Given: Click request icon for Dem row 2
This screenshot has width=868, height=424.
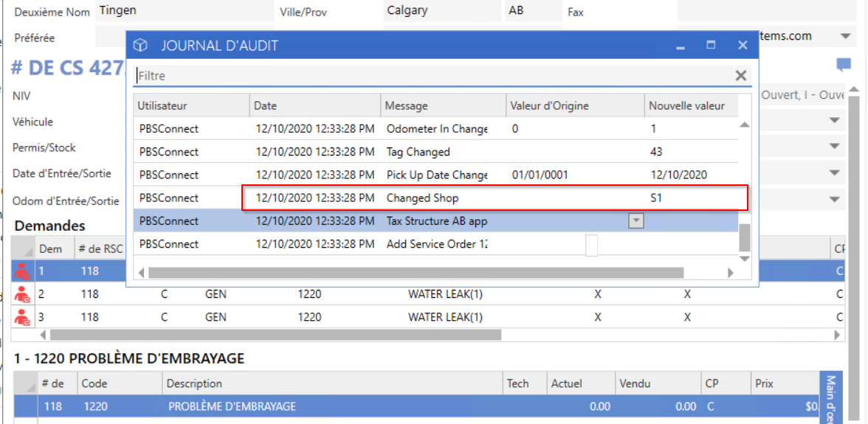Looking at the screenshot, I should coord(23,294).
